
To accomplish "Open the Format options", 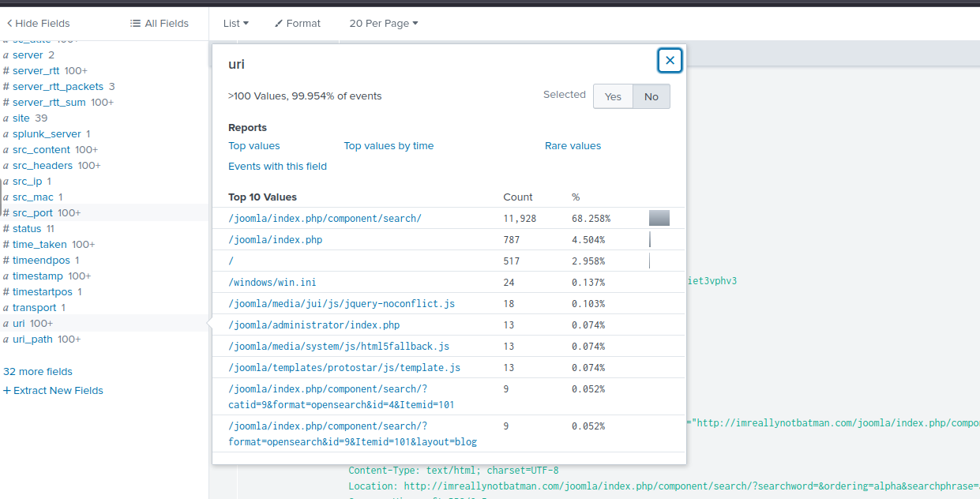I will tap(298, 24).
